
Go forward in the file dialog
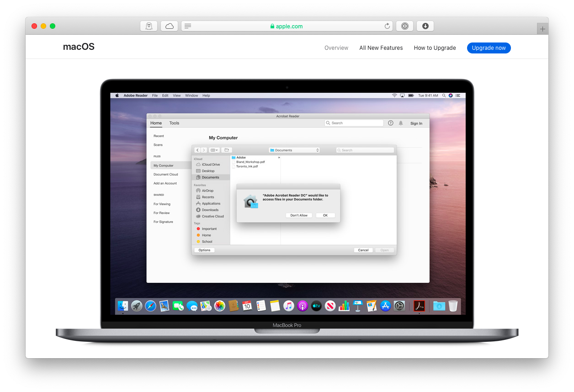(204, 150)
